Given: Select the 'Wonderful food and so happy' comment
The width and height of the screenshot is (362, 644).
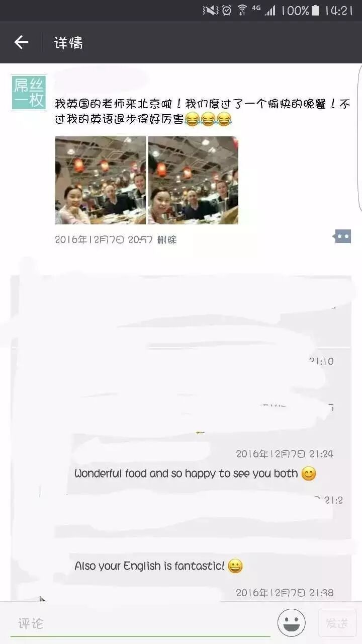Looking at the screenshot, I should point(195,473).
